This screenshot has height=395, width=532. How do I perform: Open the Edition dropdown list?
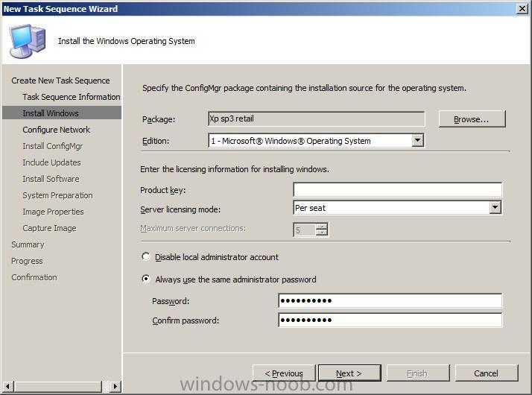tap(418, 140)
